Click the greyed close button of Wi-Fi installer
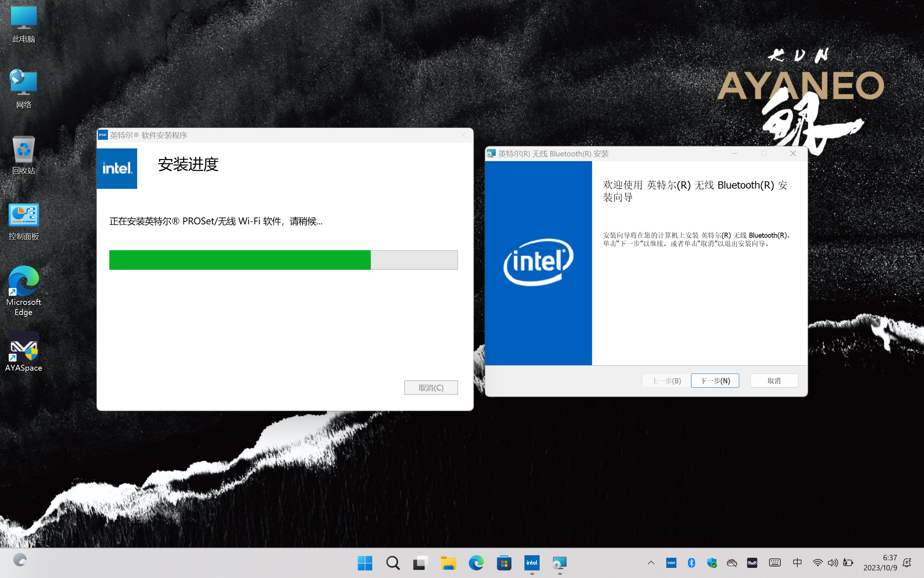The width and height of the screenshot is (924, 578). pos(463,135)
